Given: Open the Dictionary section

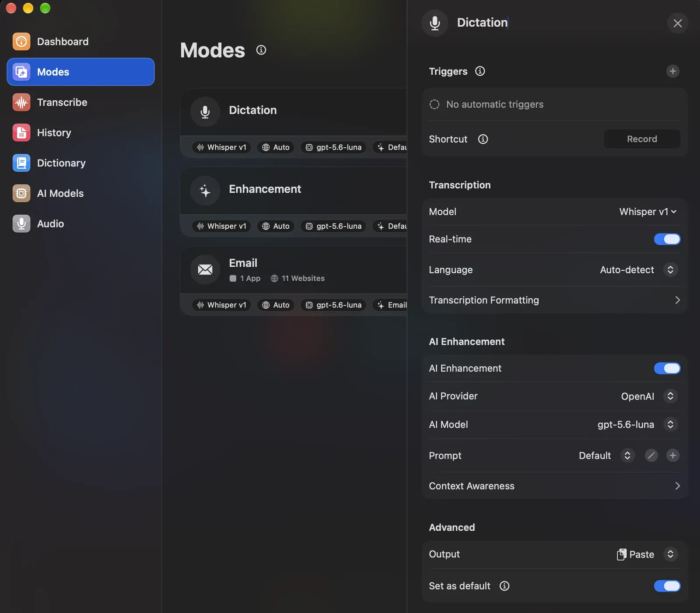Looking at the screenshot, I should [x=80, y=163].
